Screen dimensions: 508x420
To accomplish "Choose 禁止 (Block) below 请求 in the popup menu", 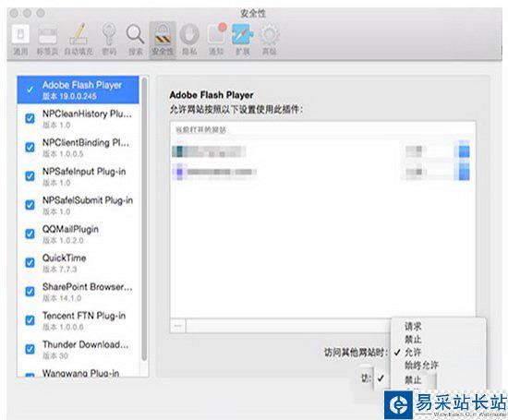I will coord(413,340).
